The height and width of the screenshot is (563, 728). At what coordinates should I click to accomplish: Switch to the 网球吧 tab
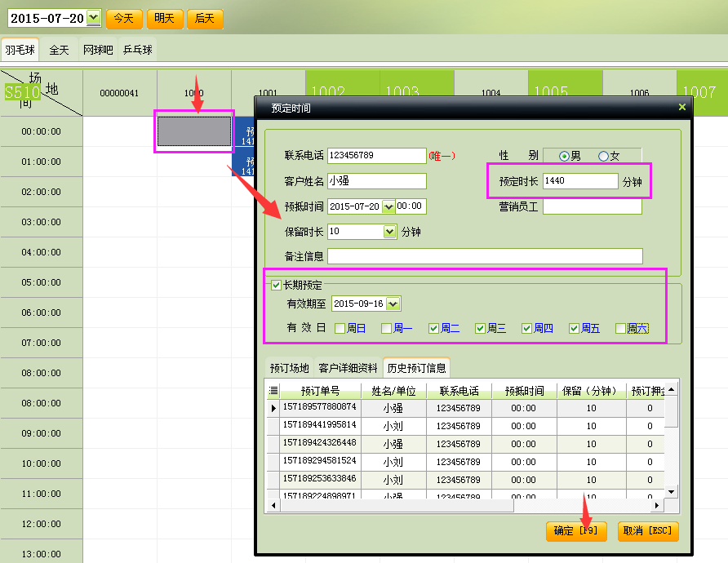click(98, 50)
